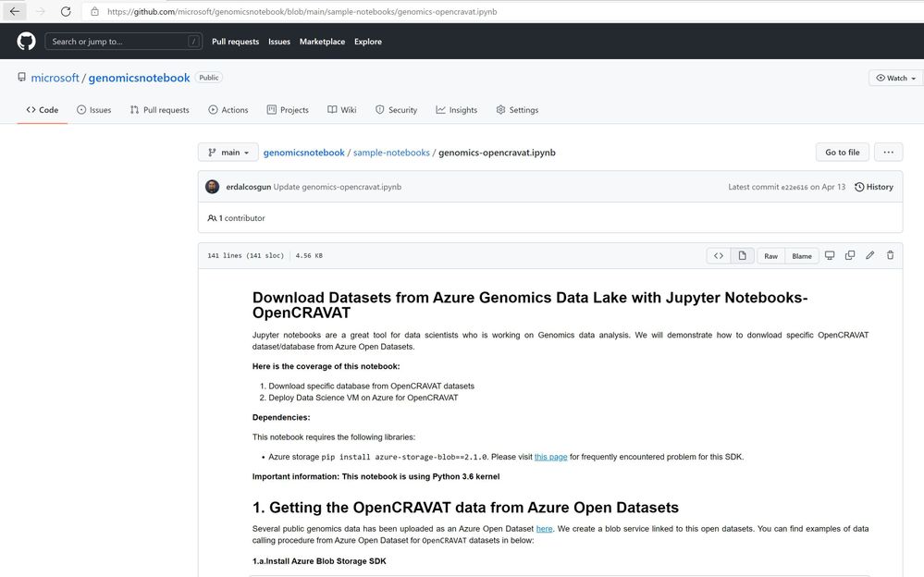Click '1.a.Install Azure Blob Storage SDK' text
924x577 pixels.
click(x=319, y=561)
